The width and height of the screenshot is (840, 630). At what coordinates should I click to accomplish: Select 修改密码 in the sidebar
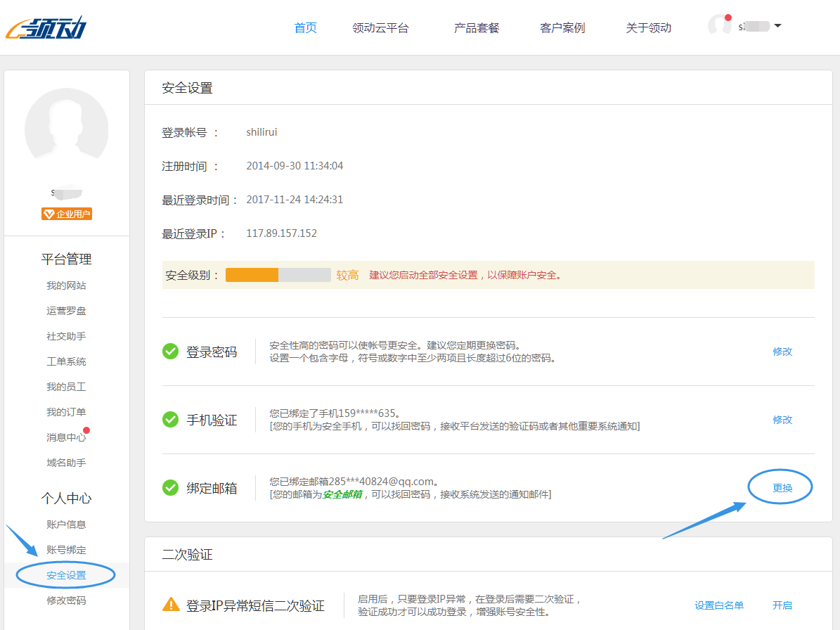click(66, 600)
